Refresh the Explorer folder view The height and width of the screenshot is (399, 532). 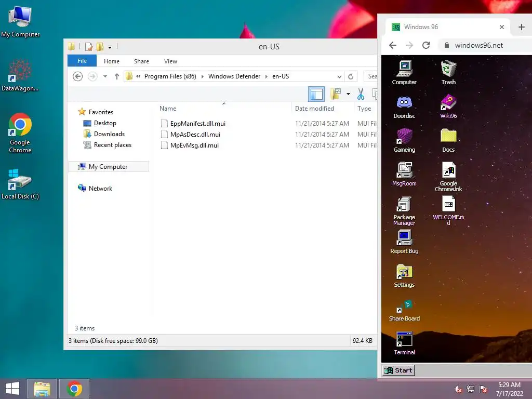click(351, 76)
